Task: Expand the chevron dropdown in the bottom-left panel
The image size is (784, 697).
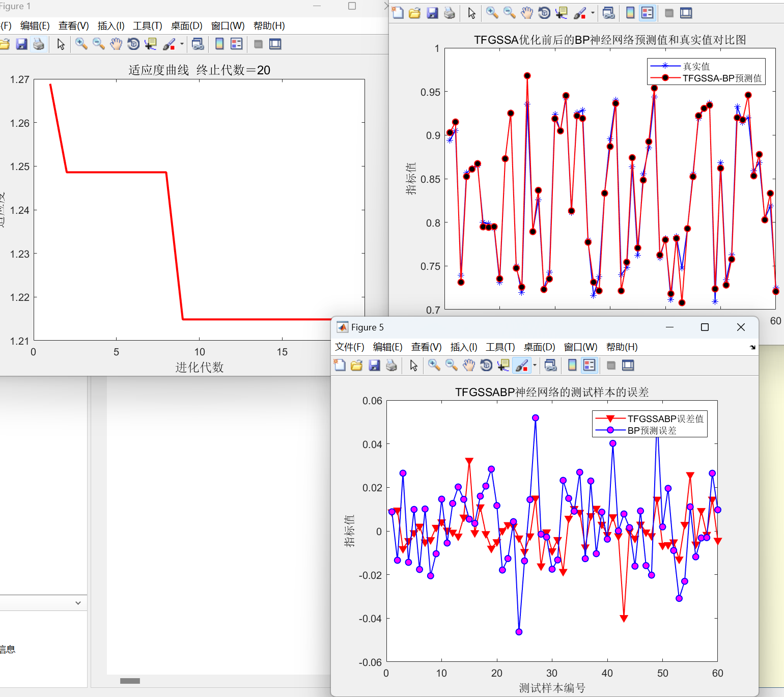Action: click(78, 603)
